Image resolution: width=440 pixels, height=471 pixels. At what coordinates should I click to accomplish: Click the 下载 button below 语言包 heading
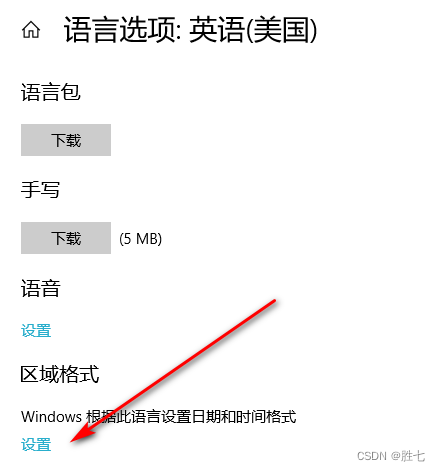66,140
